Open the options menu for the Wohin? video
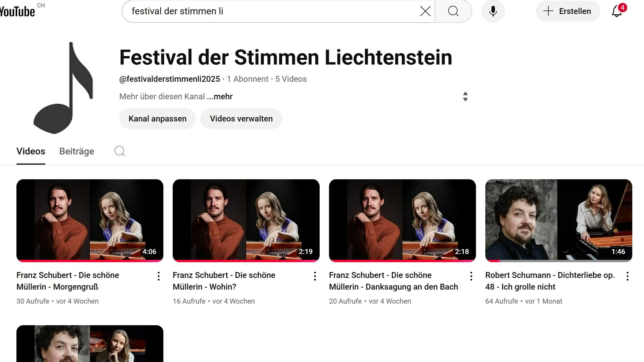 click(x=315, y=276)
